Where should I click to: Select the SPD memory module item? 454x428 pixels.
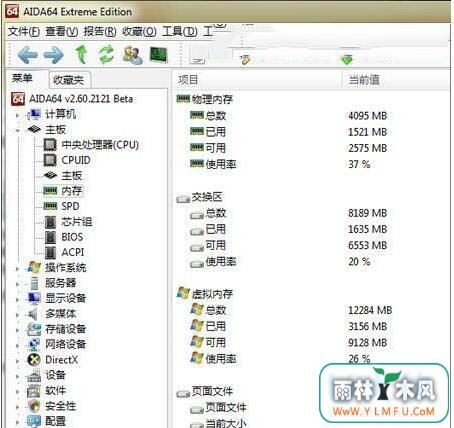pos(62,206)
